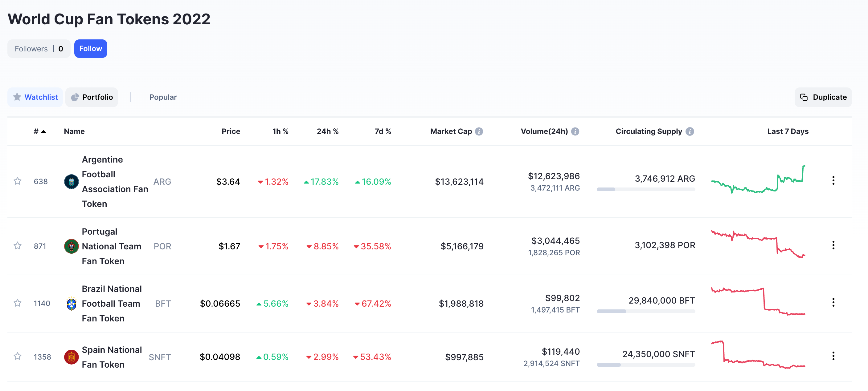Click the $0.06665 price value

click(220, 304)
